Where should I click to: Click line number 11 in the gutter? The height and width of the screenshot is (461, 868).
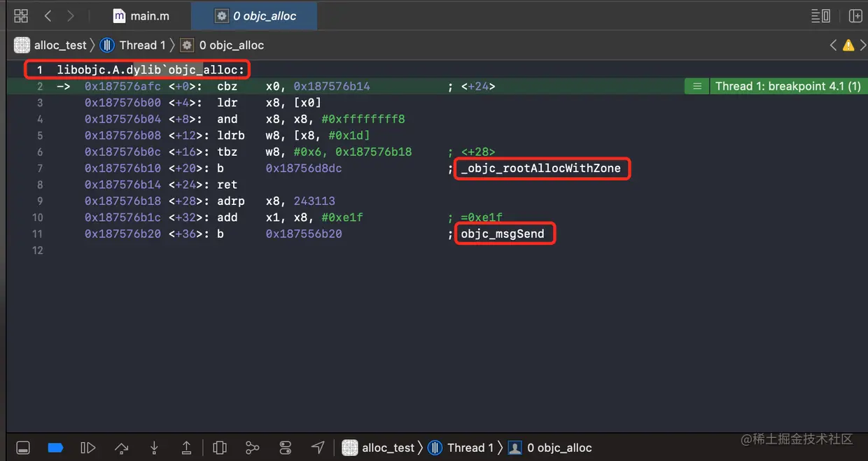pyautogui.click(x=37, y=234)
